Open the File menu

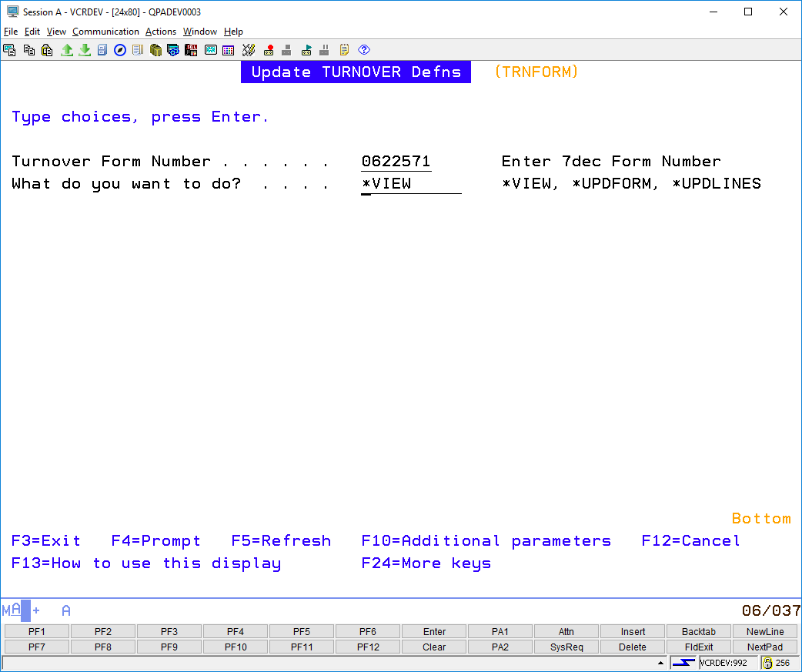(11, 32)
